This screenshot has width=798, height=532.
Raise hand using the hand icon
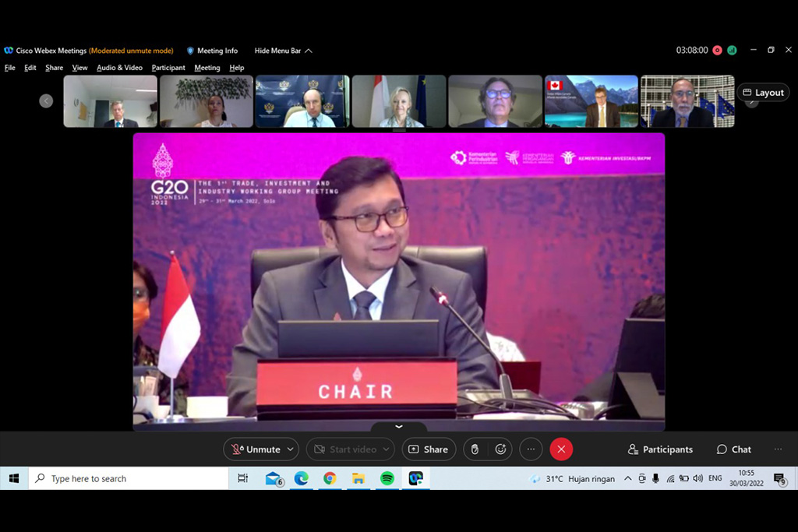tap(474, 449)
